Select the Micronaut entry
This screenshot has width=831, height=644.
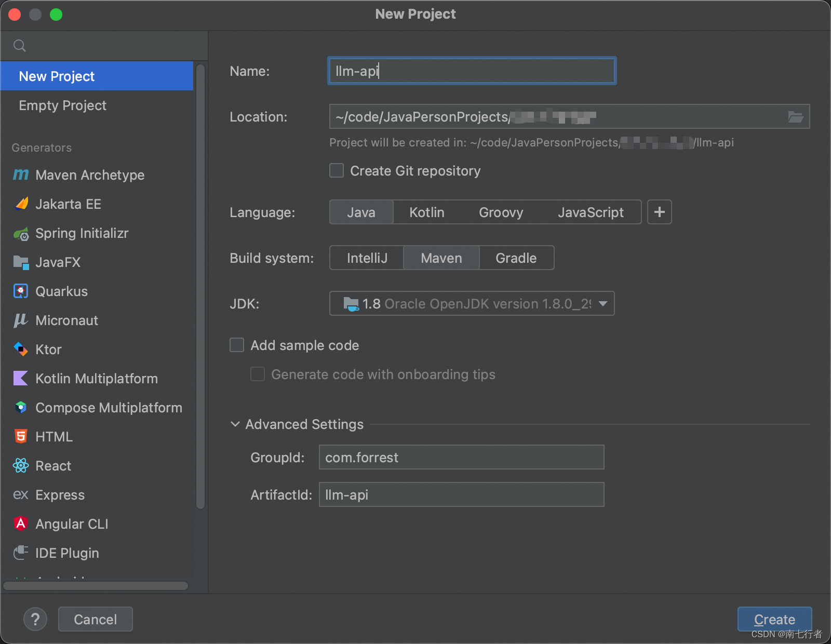pyautogui.click(x=97, y=320)
